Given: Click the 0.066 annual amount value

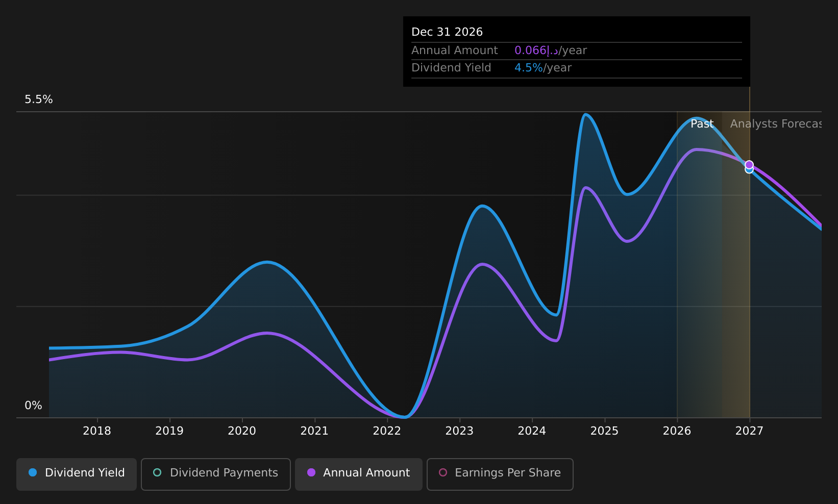Looking at the screenshot, I should tap(536, 51).
